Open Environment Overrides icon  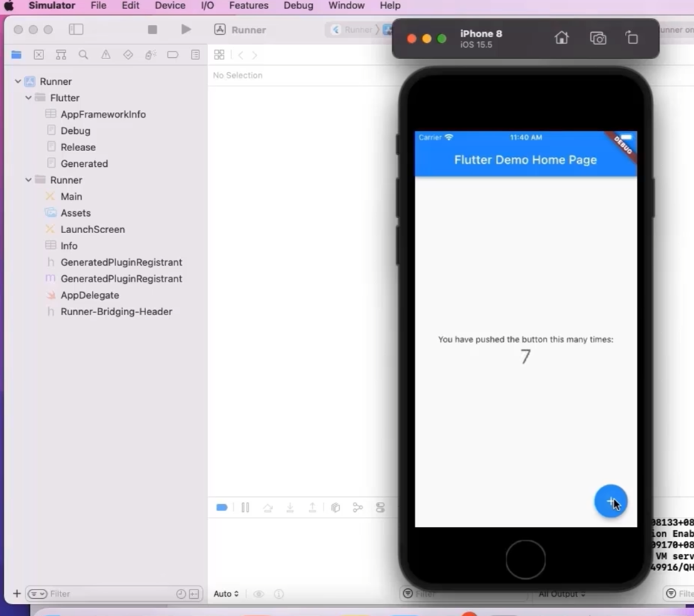click(x=380, y=508)
